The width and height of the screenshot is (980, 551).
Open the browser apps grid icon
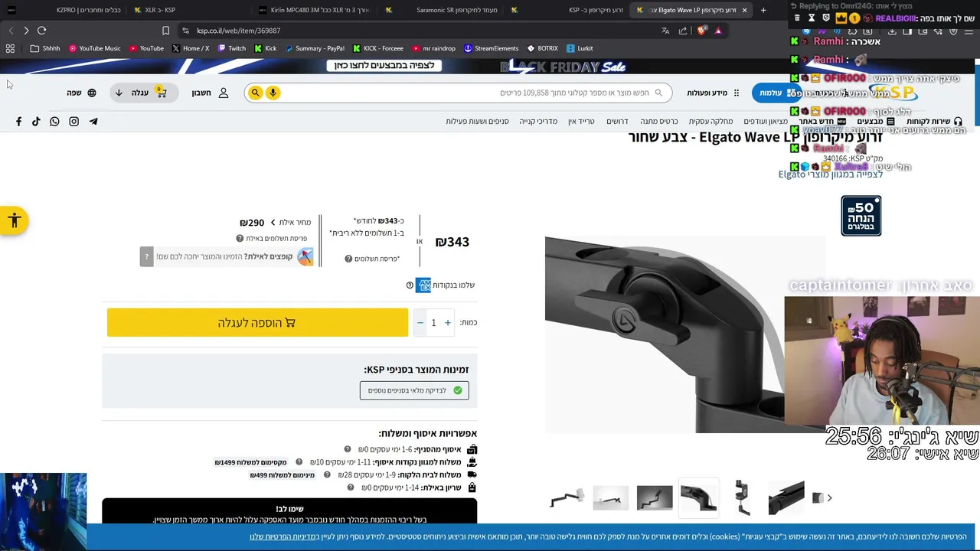point(10,48)
